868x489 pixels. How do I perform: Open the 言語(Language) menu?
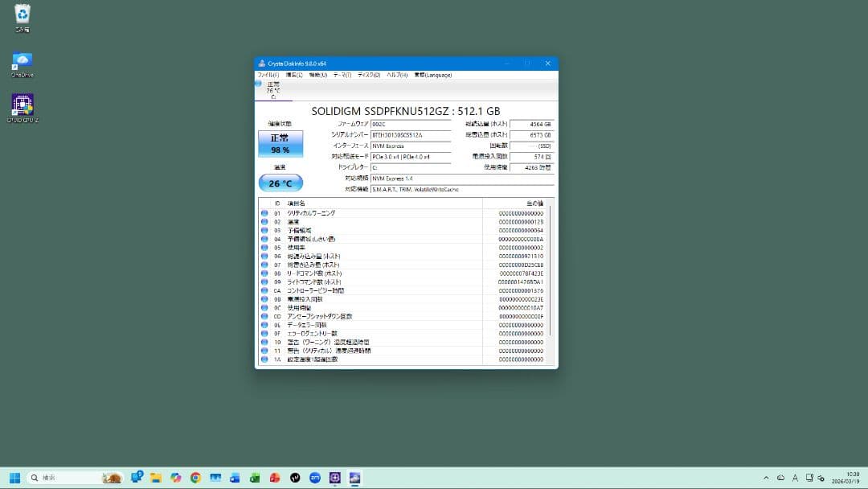click(x=433, y=75)
